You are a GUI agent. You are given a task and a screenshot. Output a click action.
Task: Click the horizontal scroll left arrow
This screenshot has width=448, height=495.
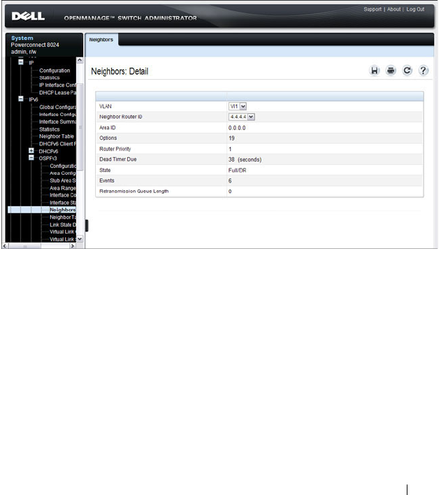[5, 246]
